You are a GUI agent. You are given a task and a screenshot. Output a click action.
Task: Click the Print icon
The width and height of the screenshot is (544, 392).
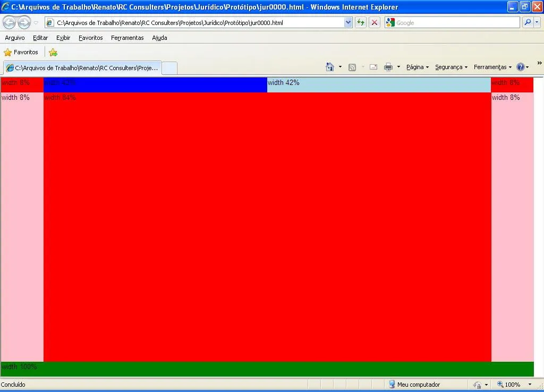[x=388, y=67]
